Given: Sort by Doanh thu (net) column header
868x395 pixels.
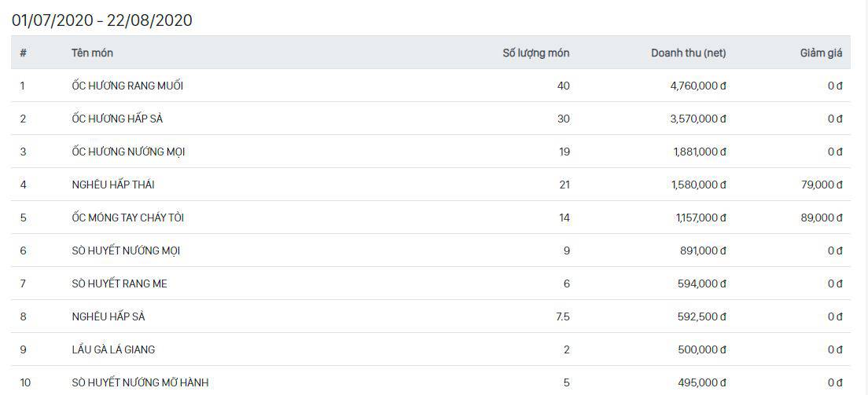Looking at the screenshot, I should click(x=688, y=53).
